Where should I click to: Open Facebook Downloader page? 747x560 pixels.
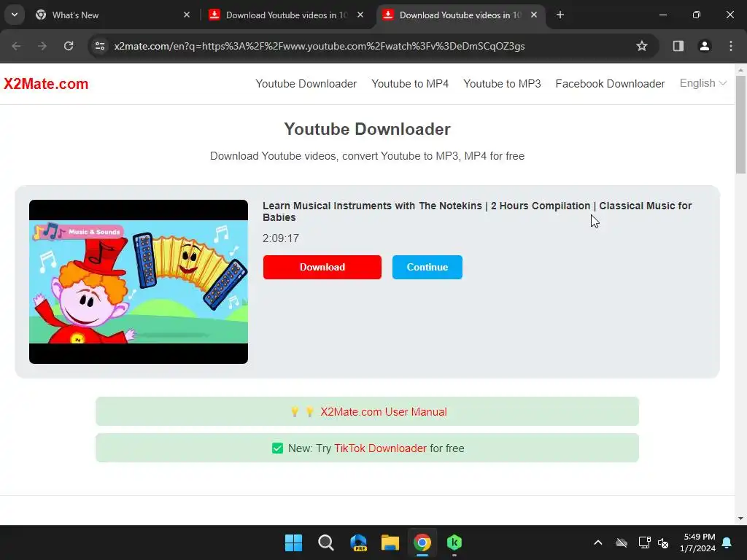(610, 84)
